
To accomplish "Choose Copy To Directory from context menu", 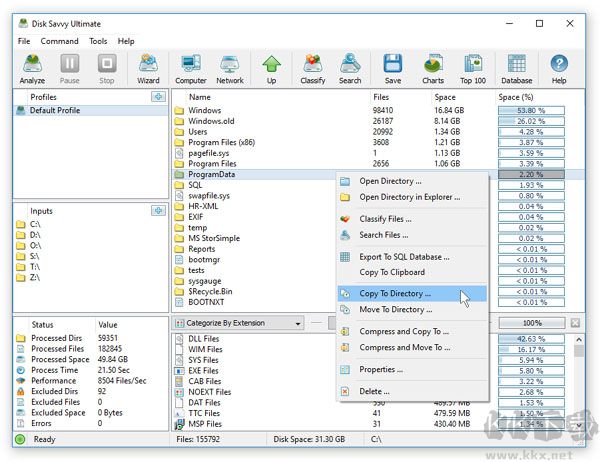I will point(412,294).
